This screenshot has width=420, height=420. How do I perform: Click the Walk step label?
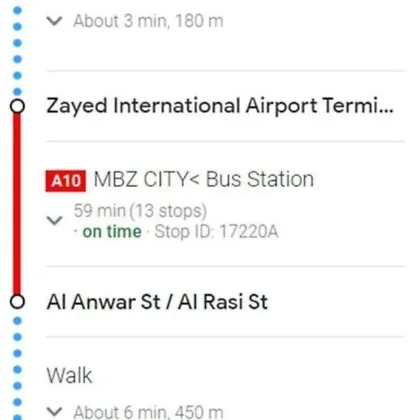click(69, 376)
